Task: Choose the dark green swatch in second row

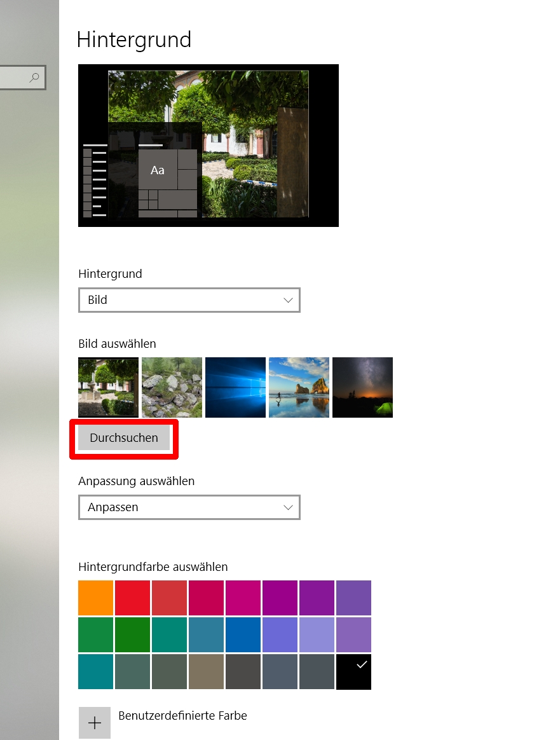Action: tap(133, 634)
